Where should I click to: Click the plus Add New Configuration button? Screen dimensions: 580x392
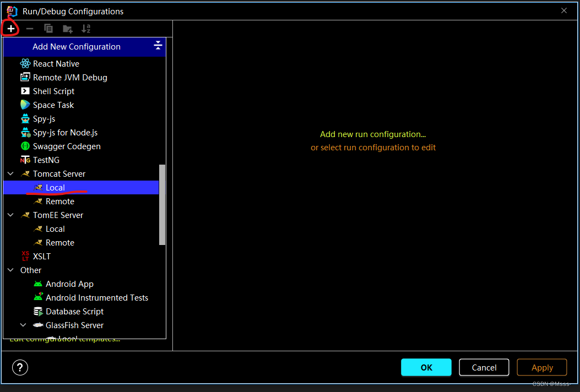click(x=10, y=29)
